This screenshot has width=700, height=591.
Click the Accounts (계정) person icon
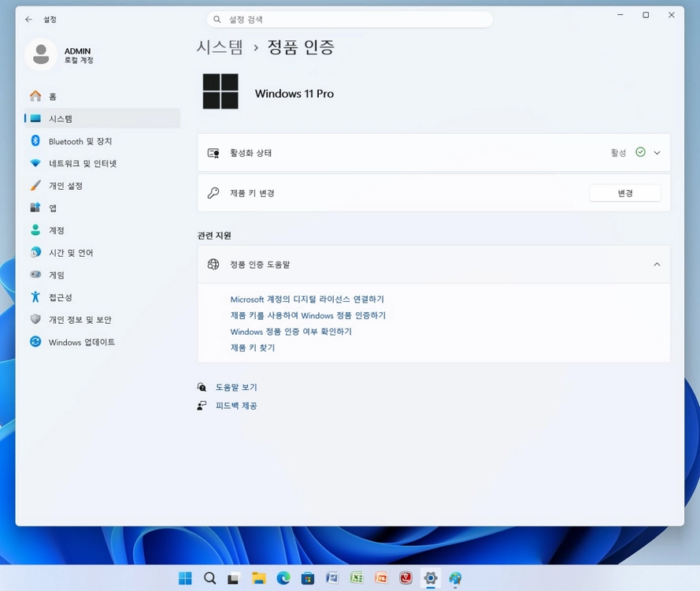tap(35, 229)
